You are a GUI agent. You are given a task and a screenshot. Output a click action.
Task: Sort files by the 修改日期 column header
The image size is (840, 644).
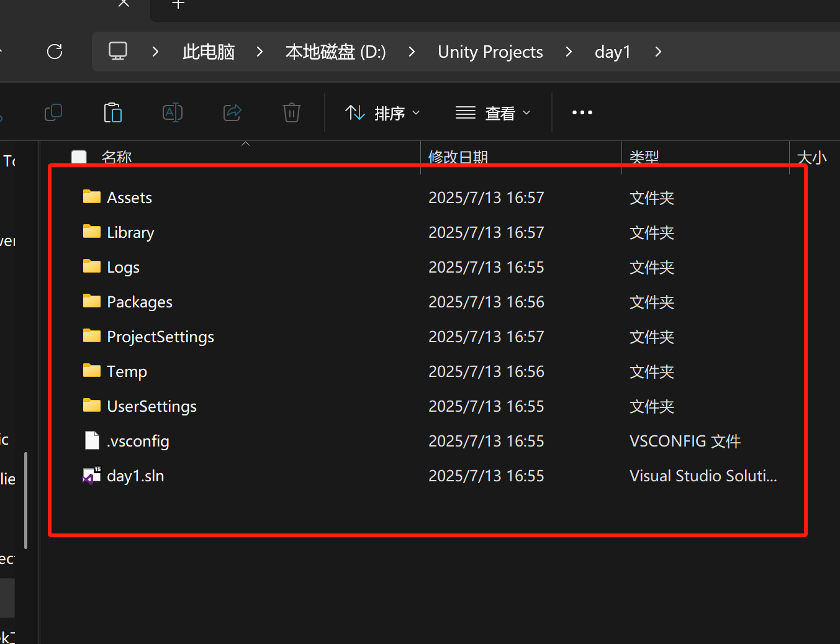pyautogui.click(x=458, y=157)
